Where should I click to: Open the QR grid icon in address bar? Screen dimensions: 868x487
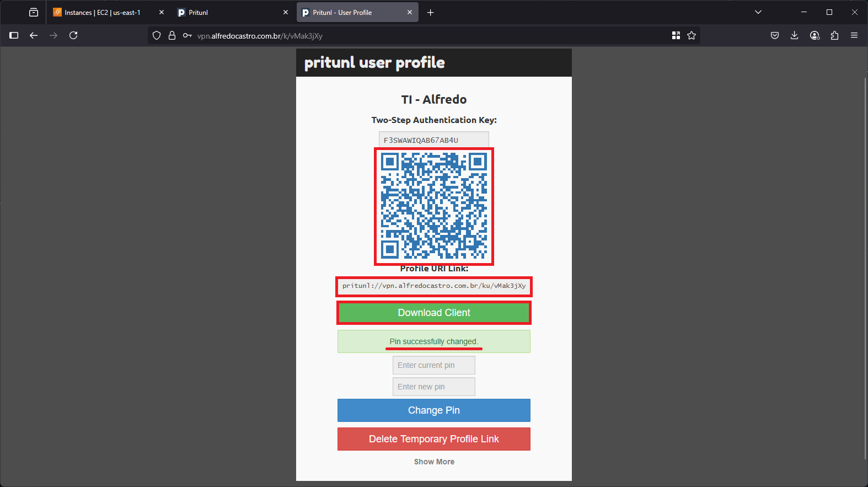tap(676, 35)
